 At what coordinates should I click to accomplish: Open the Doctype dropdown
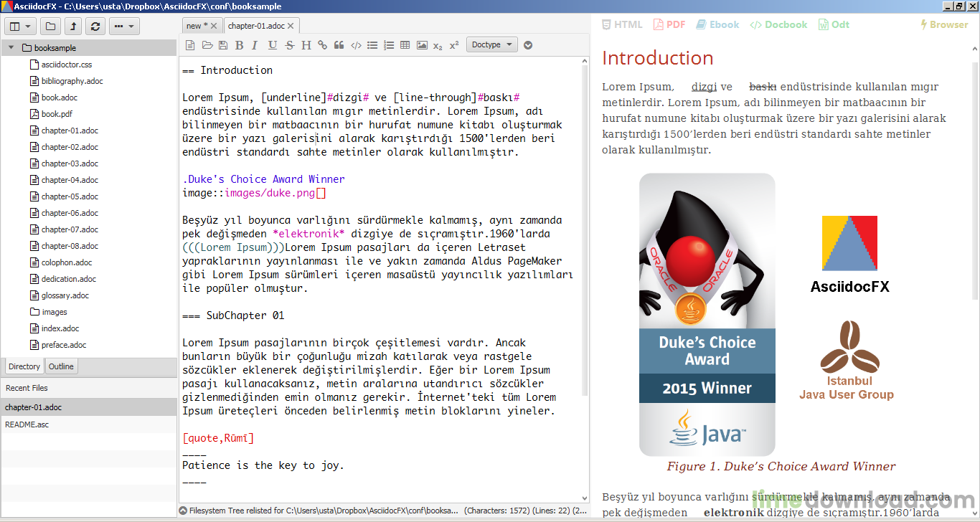tap(491, 44)
